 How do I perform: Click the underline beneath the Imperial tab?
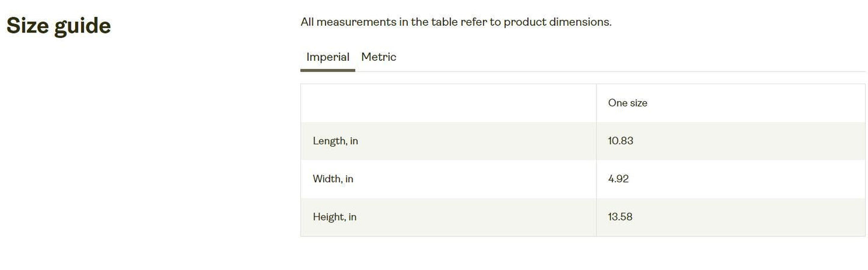point(327,70)
